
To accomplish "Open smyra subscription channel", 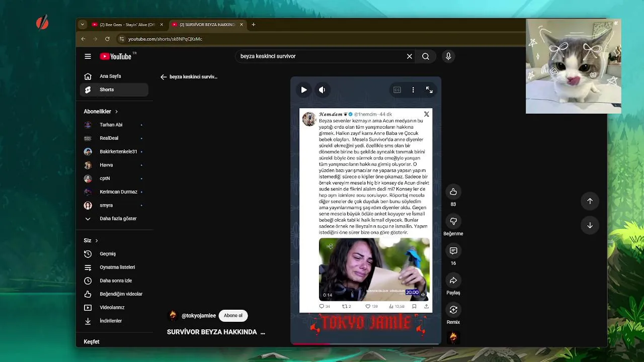I will pyautogui.click(x=114, y=205).
